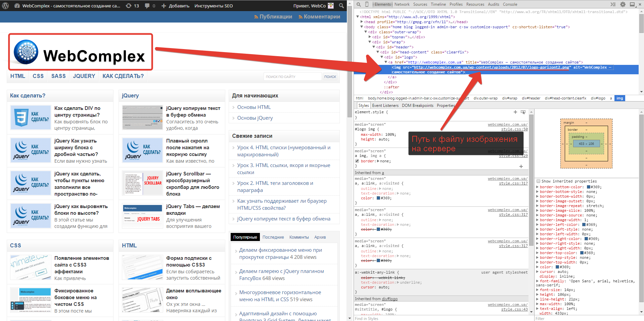Click the WordPress logo in admin bar
The image size is (644, 321).
tap(5, 6)
